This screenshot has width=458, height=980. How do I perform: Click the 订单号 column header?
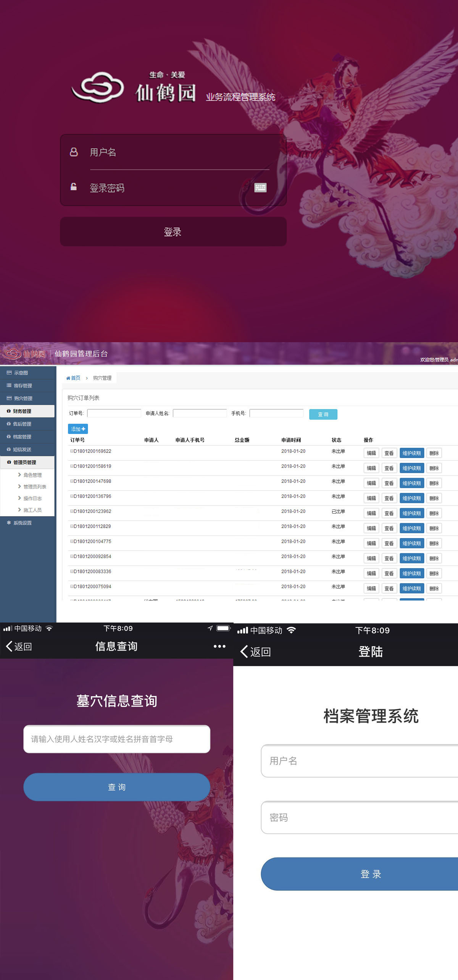77,440
